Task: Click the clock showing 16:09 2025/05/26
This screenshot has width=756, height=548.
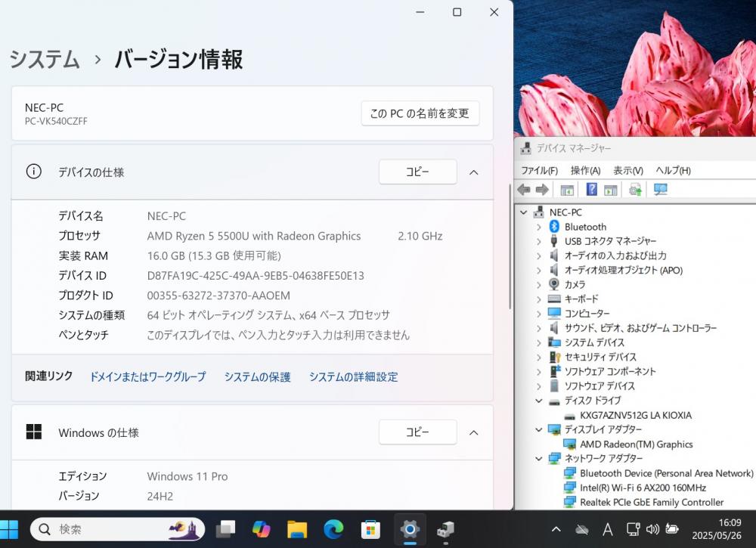Action: [x=717, y=528]
